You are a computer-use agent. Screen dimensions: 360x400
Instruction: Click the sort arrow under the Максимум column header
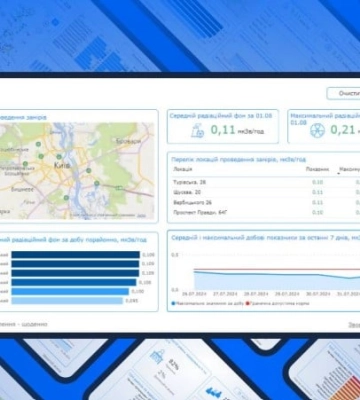coord(339,174)
